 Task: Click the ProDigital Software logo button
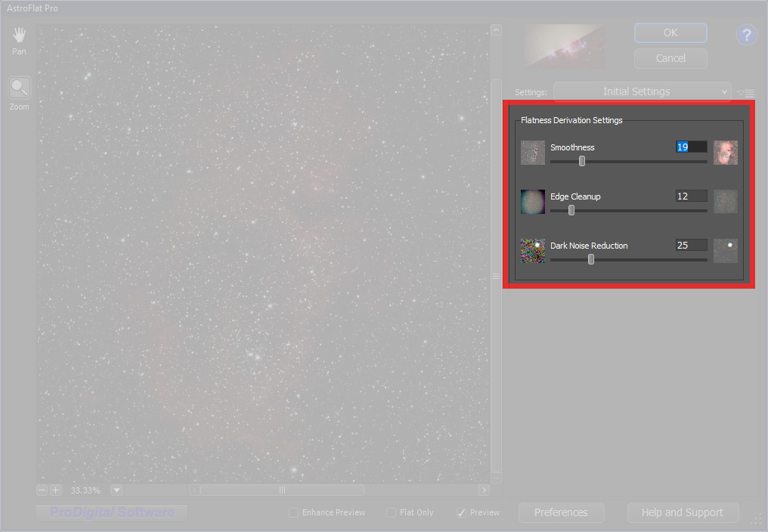[x=112, y=512]
